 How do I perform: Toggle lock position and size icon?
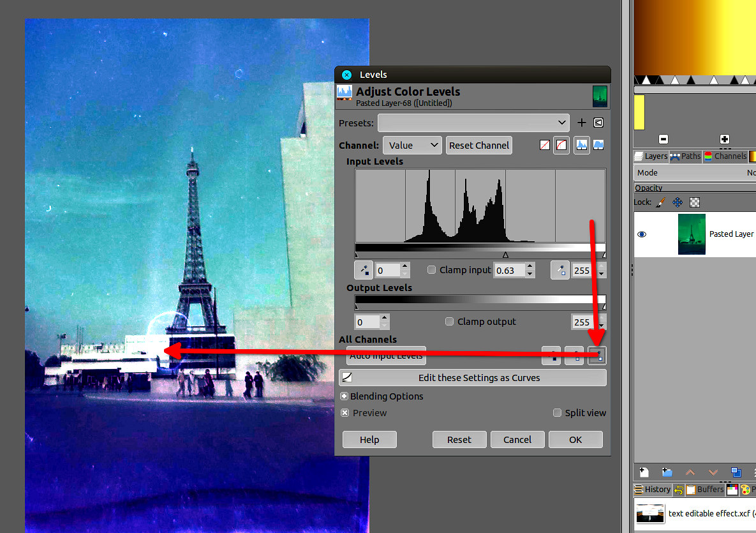(678, 202)
